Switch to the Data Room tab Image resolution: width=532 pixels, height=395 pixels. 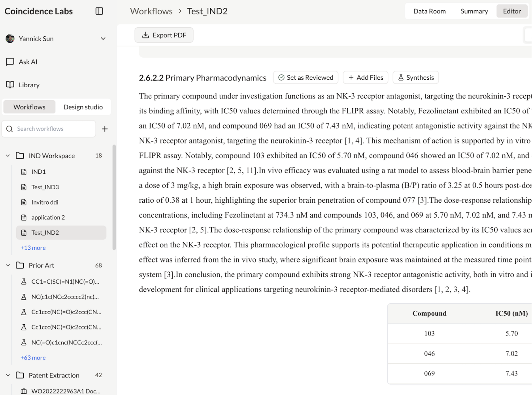(x=430, y=11)
